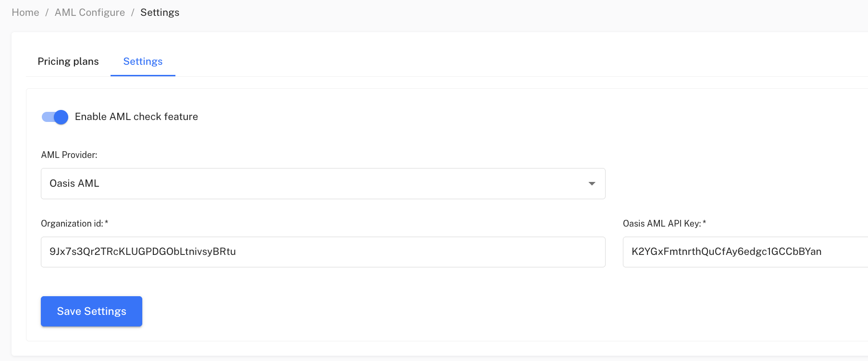Click the selected Oasis AML provider value
The image size is (868, 361).
tap(74, 183)
